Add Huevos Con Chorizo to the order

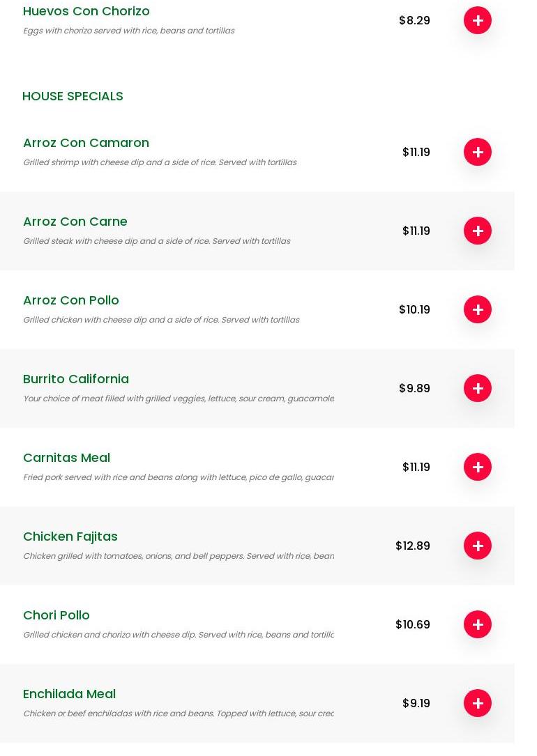477,21
